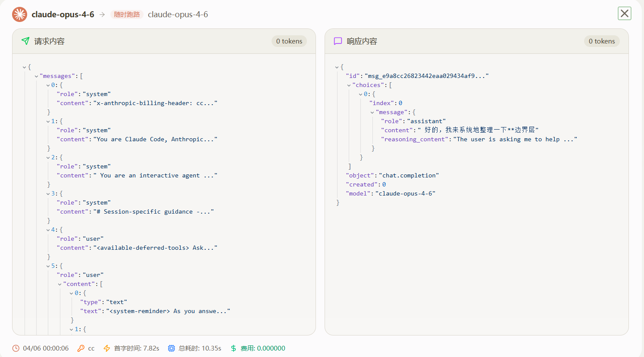Collapse message 0 in the request tree
Image resolution: width=644 pixels, height=357 pixels.
(x=48, y=85)
